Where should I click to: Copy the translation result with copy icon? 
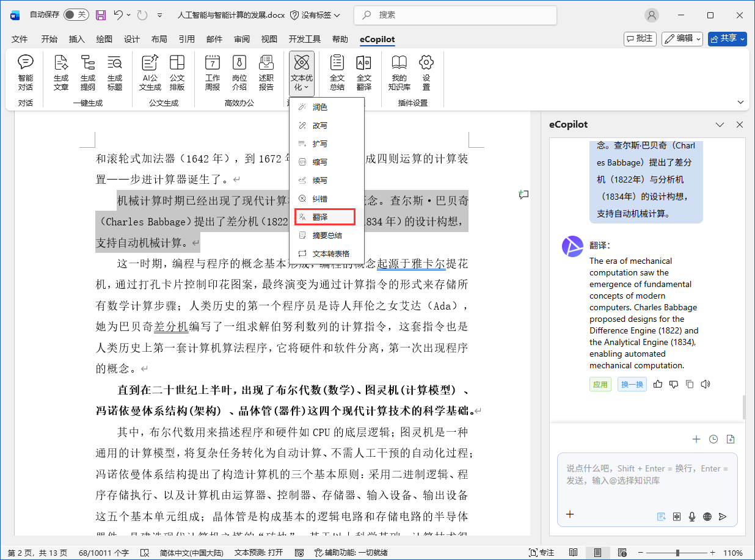point(690,384)
